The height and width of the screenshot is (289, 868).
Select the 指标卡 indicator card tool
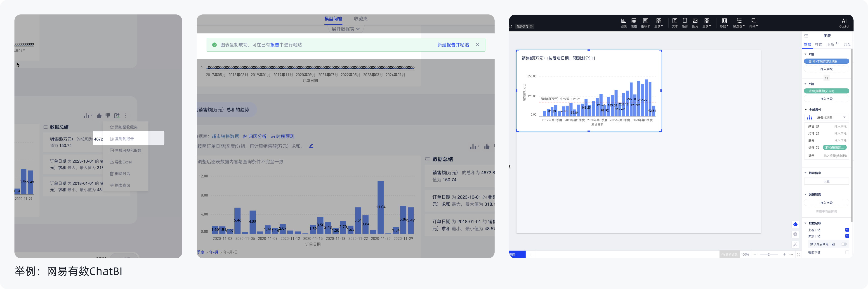pyautogui.click(x=646, y=23)
